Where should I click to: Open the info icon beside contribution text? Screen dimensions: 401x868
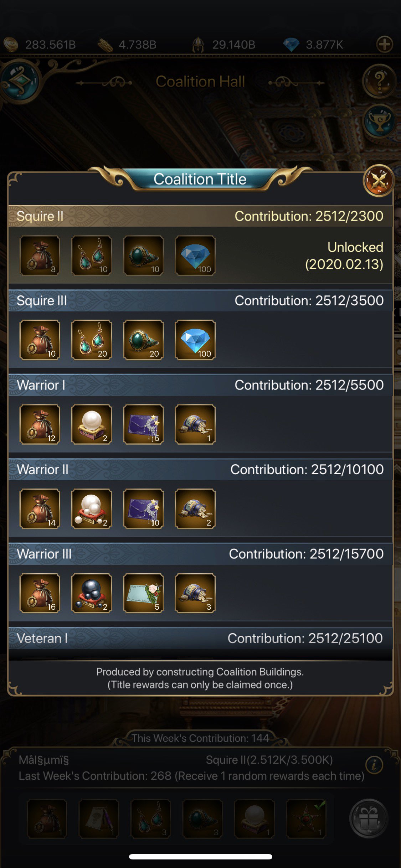(374, 765)
